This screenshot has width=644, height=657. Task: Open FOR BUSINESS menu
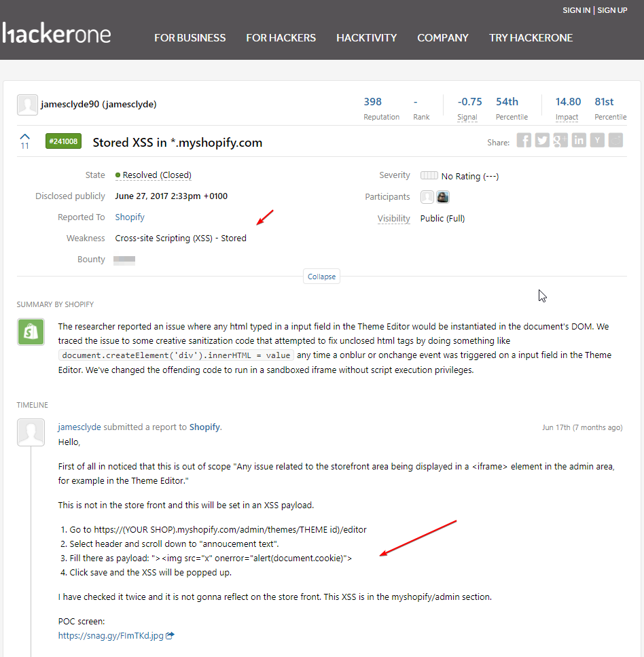click(190, 38)
